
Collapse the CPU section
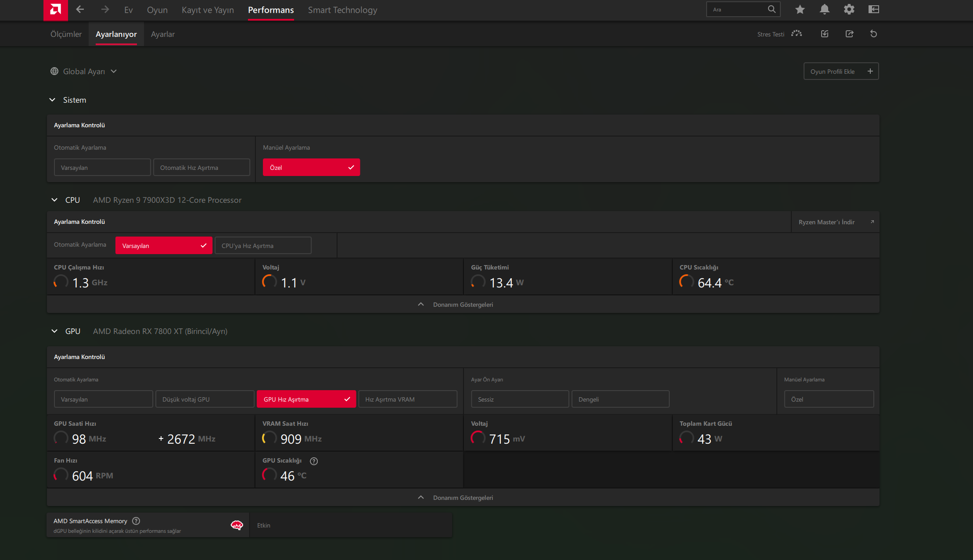54,200
